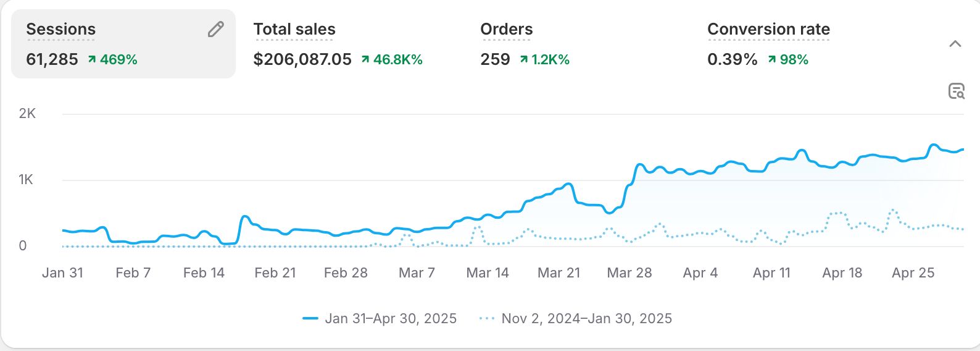Viewport: 980px width, 351px height.
Task: Open the report view icon above chart
Action: [x=956, y=91]
